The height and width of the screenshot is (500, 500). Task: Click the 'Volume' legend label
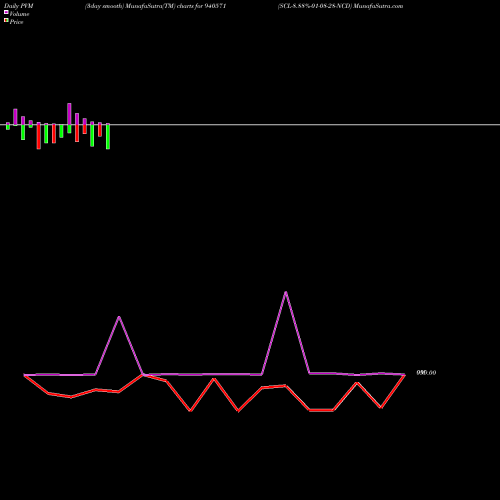tap(19, 14)
